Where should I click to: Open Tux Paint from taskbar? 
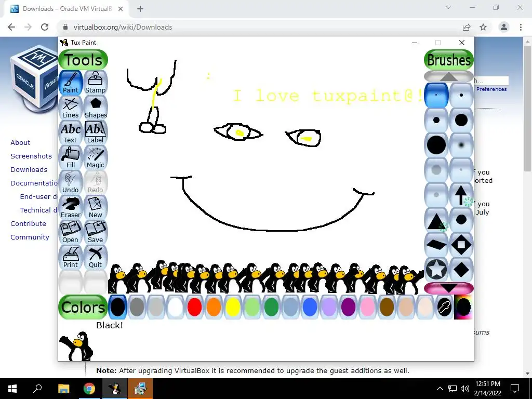click(115, 389)
